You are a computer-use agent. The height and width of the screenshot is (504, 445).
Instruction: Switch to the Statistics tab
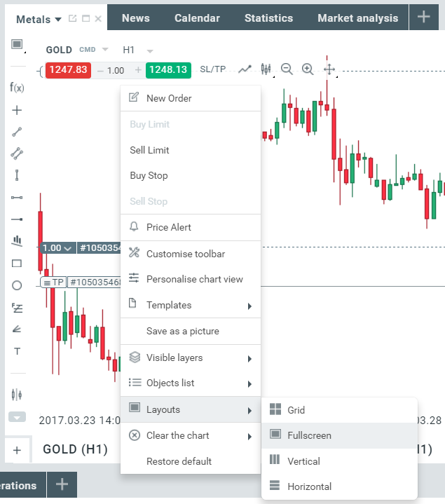point(268,18)
